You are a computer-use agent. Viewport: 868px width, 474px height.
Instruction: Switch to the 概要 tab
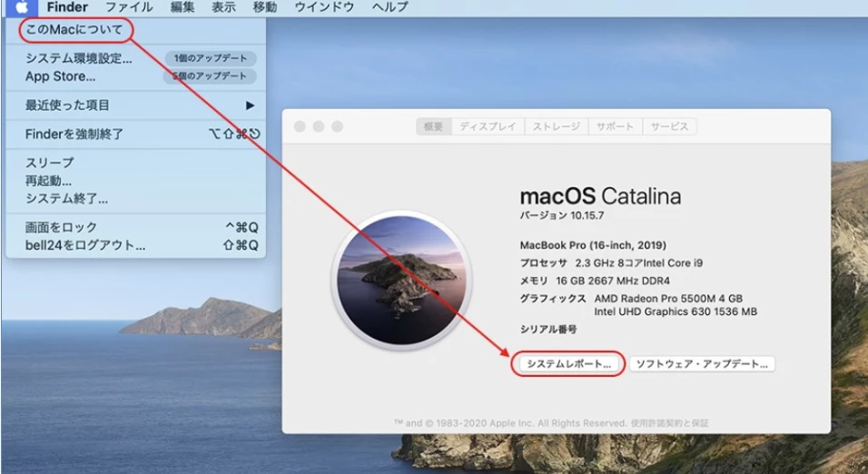(433, 126)
